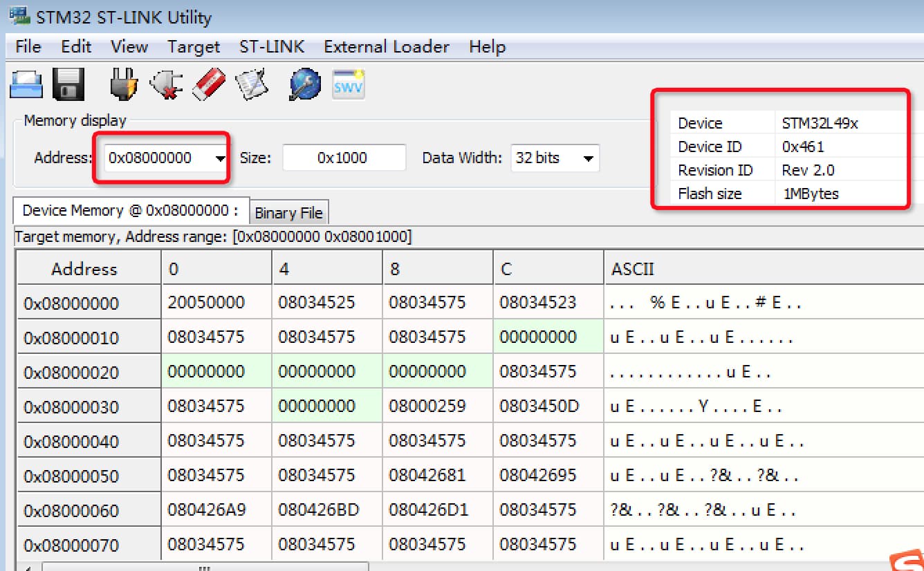Click row address 0x08000030
The width and height of the screenshot is (924, 571).
click(x=89, y=406)
